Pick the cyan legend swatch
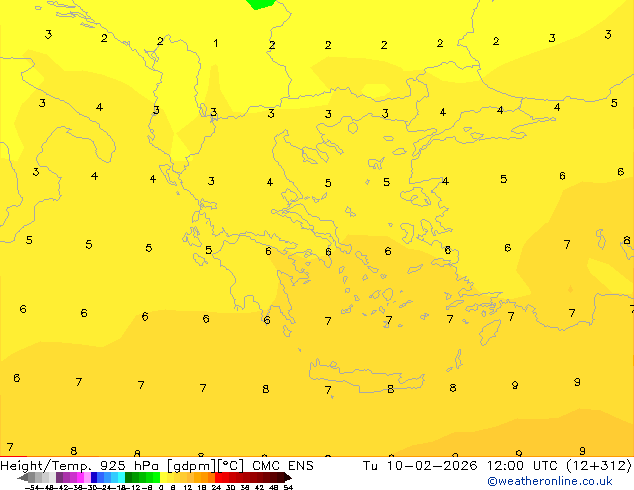Viewport: 634px width, 490px height. pos(121,477)
